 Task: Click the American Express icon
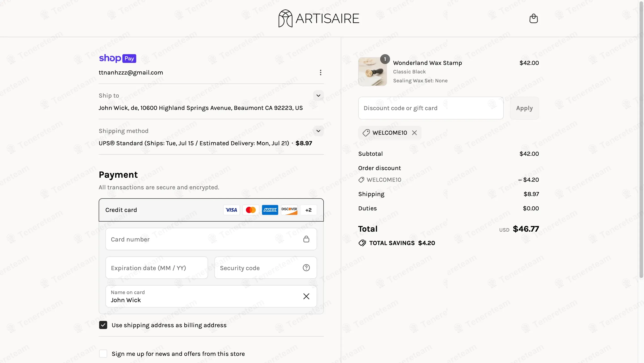[x=270, y=210]
